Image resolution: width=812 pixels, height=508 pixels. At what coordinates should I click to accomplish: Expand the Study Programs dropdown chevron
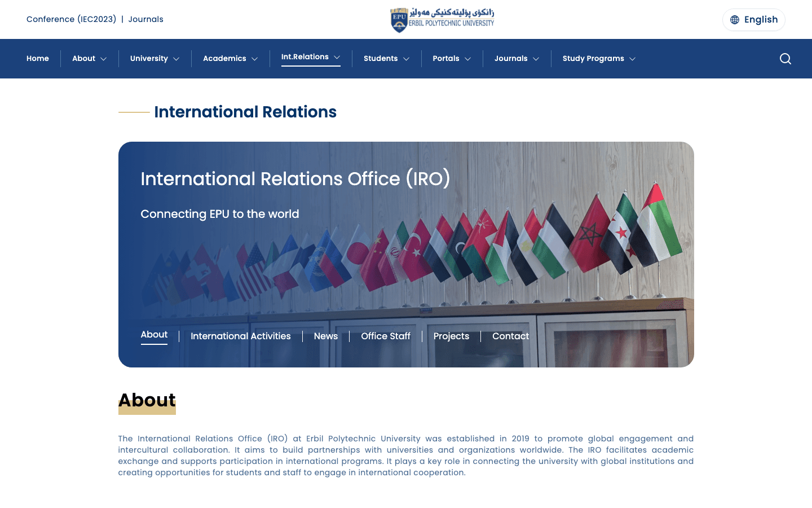tap(633, 59)
